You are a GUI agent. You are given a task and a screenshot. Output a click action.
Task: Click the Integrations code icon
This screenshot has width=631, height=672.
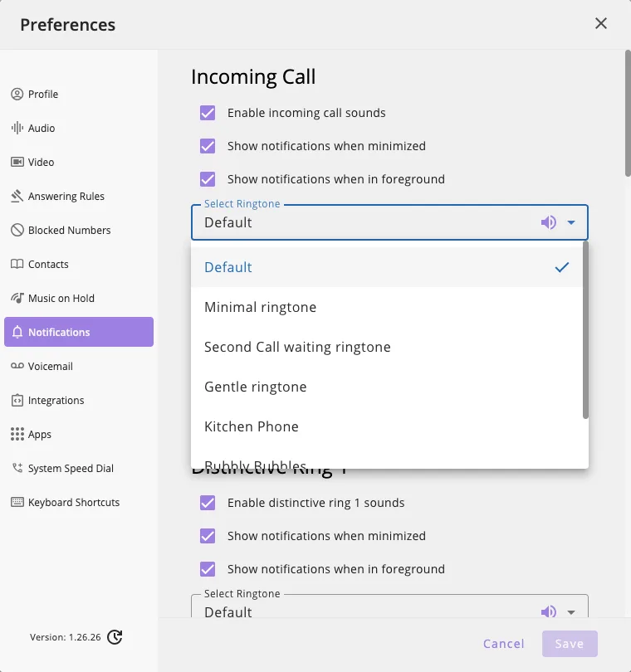point(17,400)
